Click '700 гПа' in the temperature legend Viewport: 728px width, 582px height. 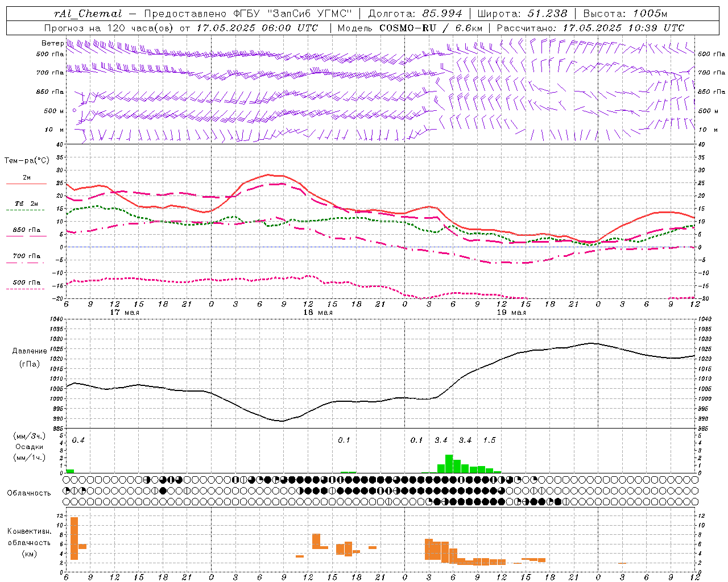coord(26,256)
